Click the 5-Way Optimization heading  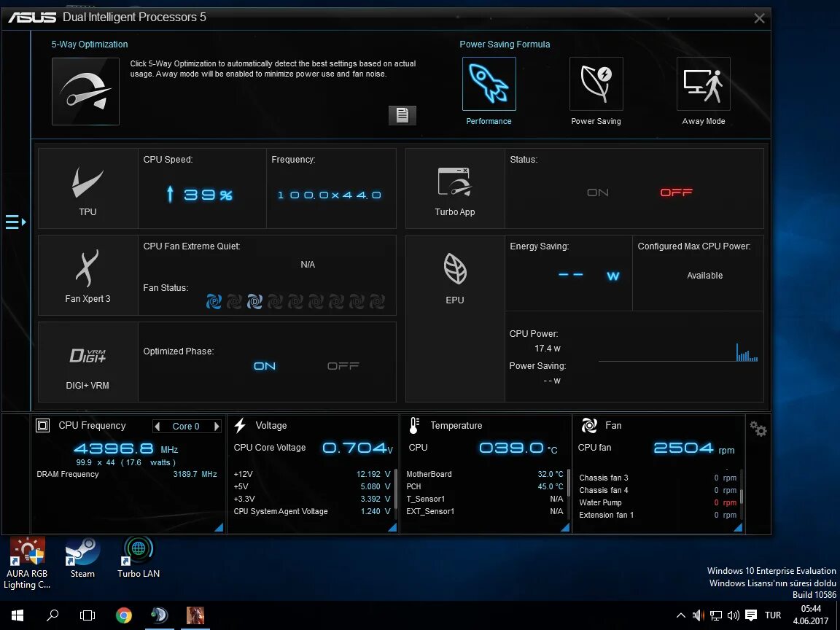coord(90,44)
